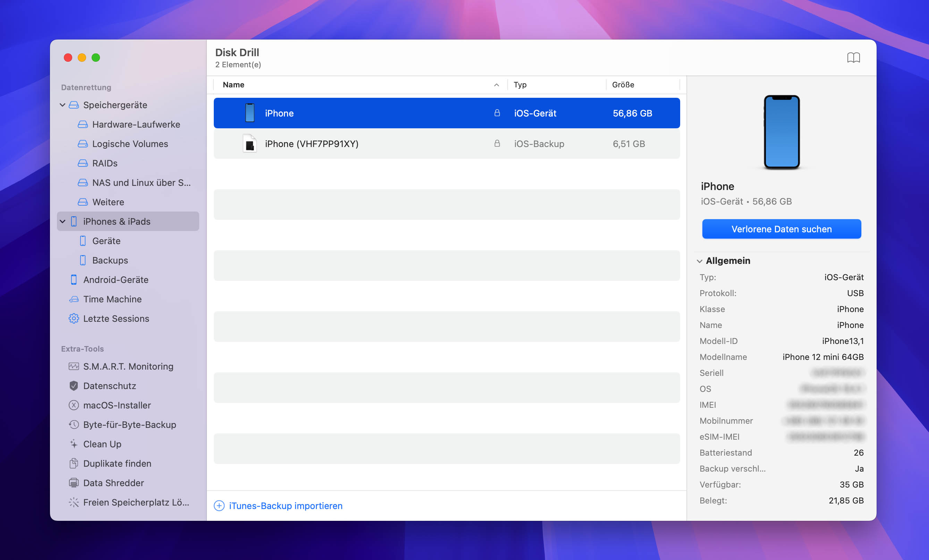Open Clean Up tool
929x560 pixels.
[102, 444]
